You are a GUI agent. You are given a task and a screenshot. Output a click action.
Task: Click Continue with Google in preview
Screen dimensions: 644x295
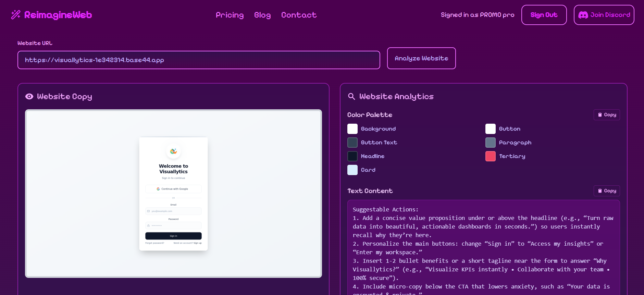[x=173, y=189]
